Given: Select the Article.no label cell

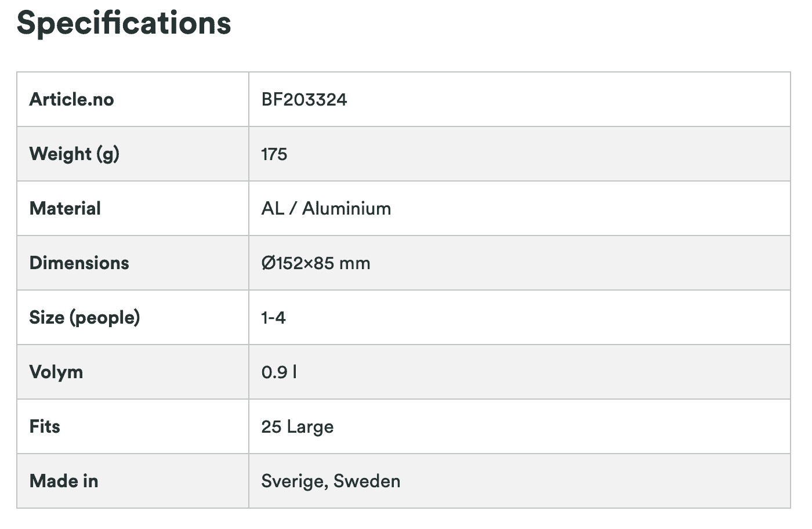Looking at the screenshot, I should point(133,99).
